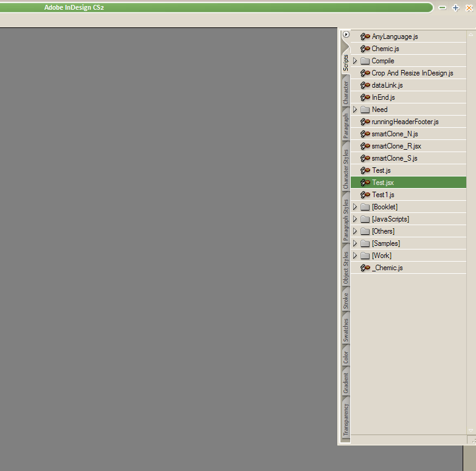Click the script icon beside dataLink.js
Image resolution: width=476 pixels, height=471 pixels.
pos(365,85)
